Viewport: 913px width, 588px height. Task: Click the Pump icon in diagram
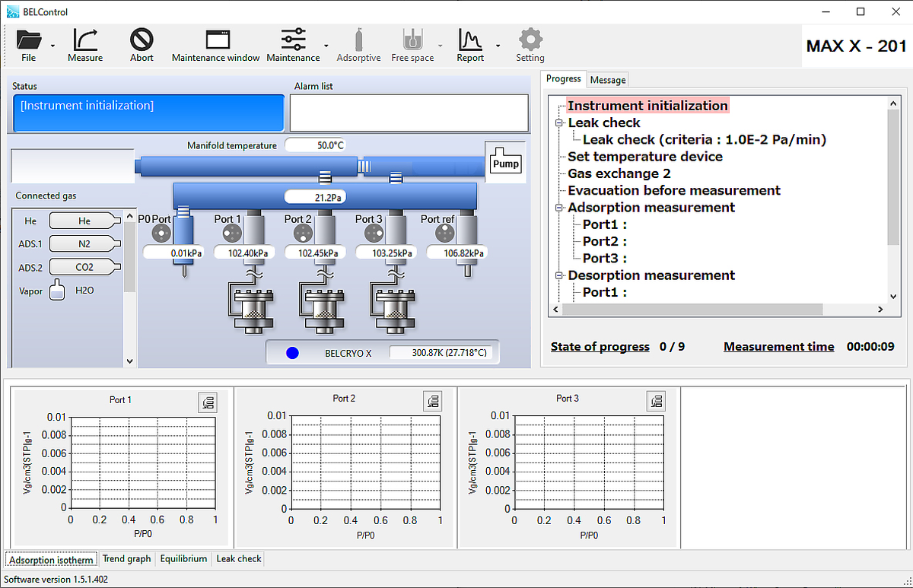click(x=505, y=163)
